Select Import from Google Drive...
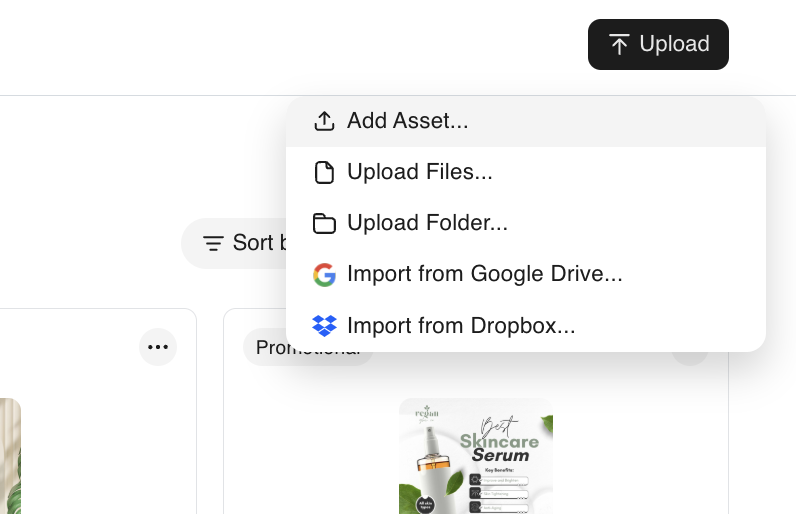Screen dimensions: 796x514 (x=526, y=275)
